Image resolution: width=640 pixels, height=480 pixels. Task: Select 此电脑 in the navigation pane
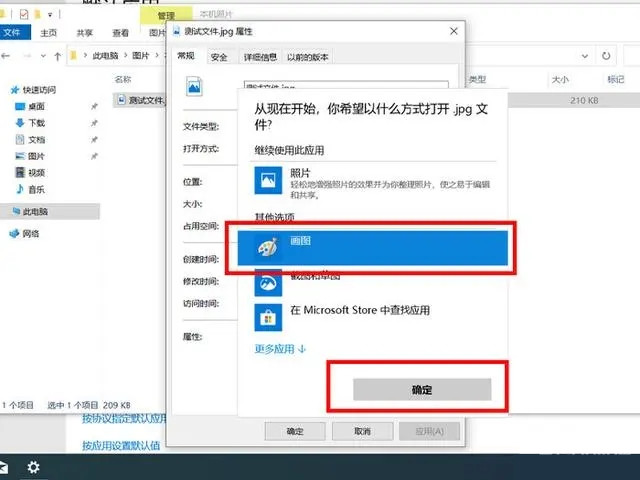coord(50,211)
